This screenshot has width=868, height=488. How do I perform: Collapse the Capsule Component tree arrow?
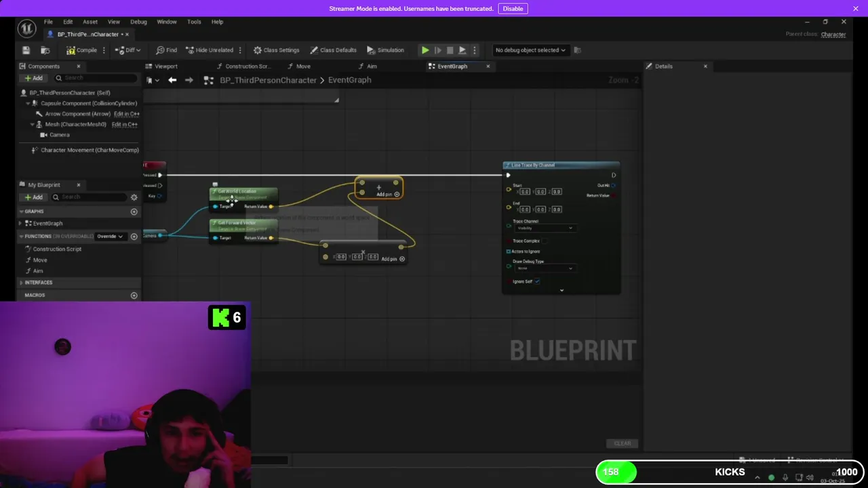[x=28, y=104]
